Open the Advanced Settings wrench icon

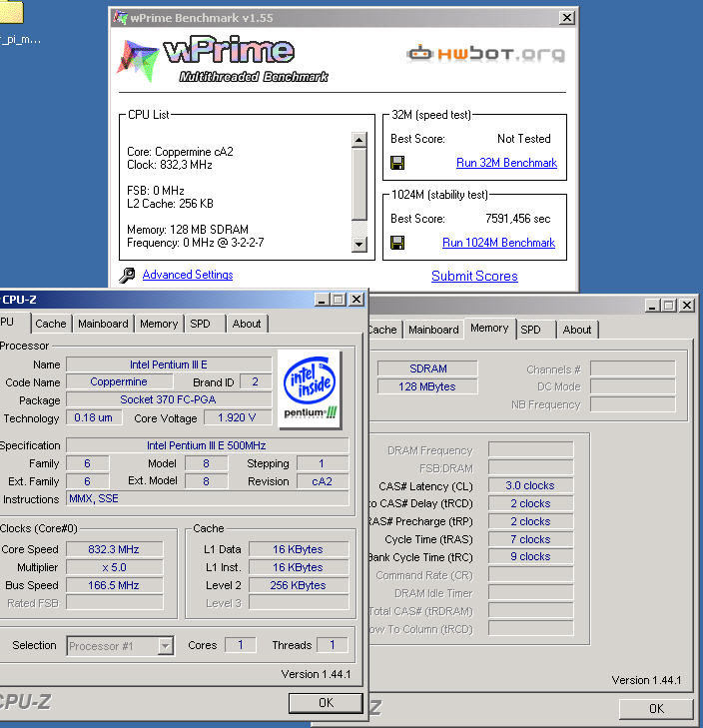[x=127, y=275]
